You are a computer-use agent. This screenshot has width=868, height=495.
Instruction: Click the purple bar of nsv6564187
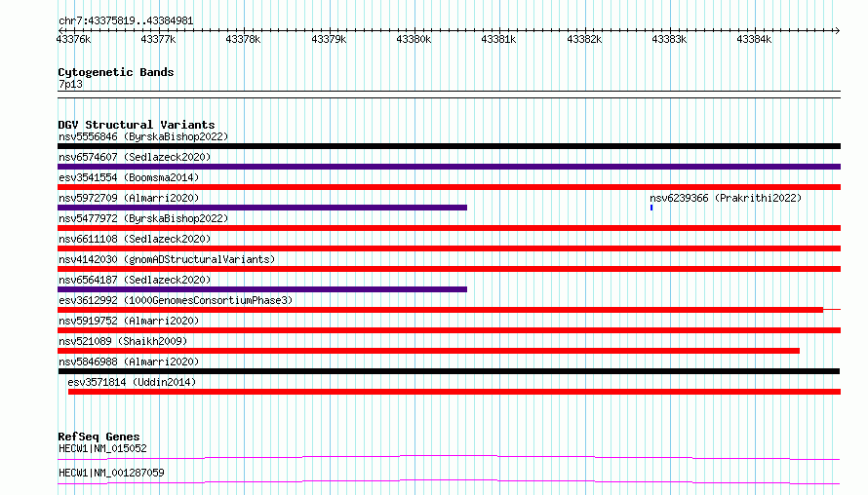coord(262,289)
